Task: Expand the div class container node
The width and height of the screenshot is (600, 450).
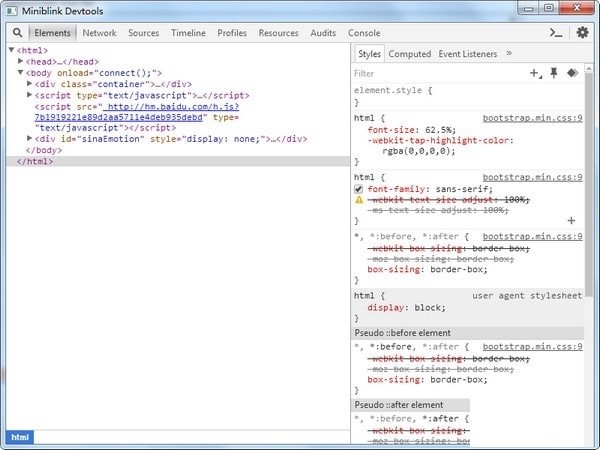Action: (30, 84)
